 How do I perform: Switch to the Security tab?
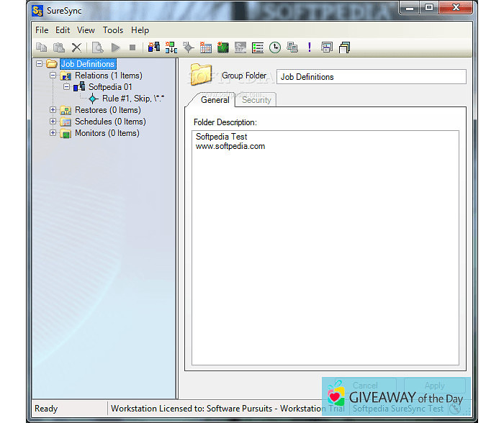(x=256, y=100)
